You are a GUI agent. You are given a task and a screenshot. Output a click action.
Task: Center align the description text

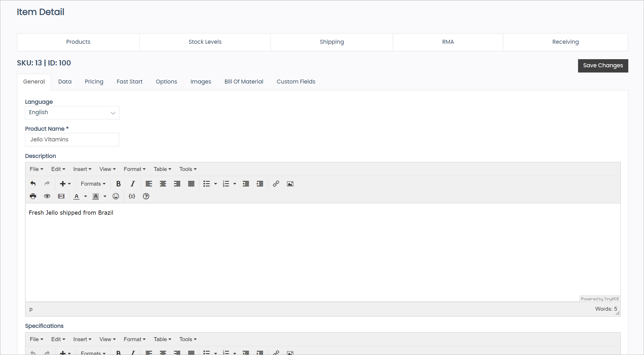tap(163, 184)
